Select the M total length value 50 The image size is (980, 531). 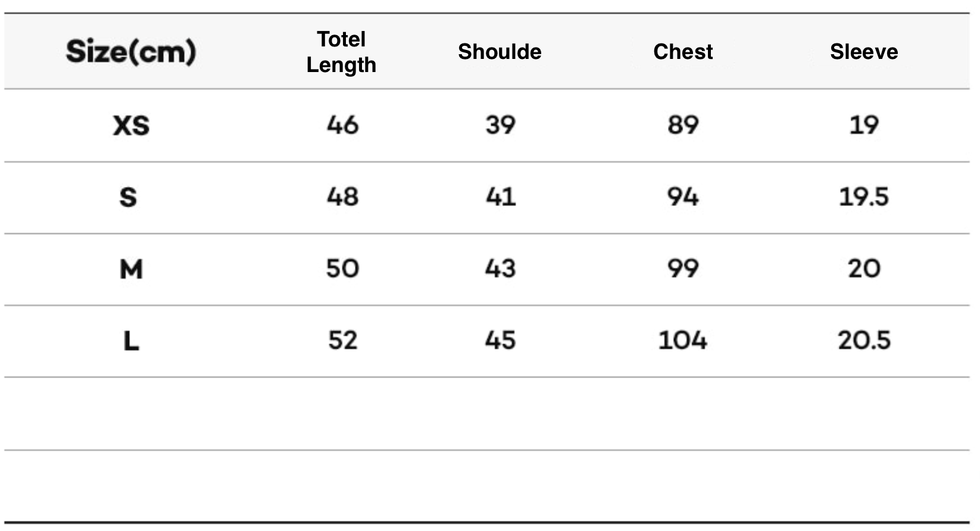click(x=342, y=268)
